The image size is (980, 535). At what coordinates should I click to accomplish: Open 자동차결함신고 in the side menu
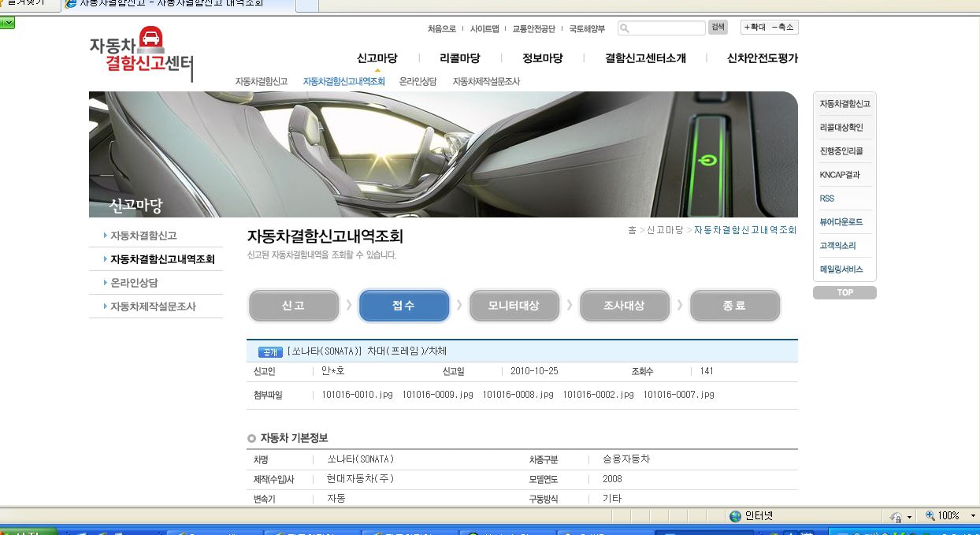pos(143,236)
